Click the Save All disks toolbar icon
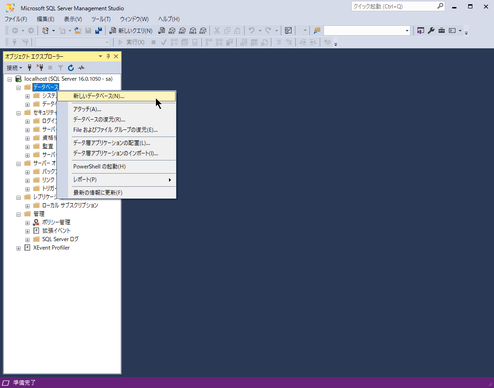 click(x=98, y=31)
